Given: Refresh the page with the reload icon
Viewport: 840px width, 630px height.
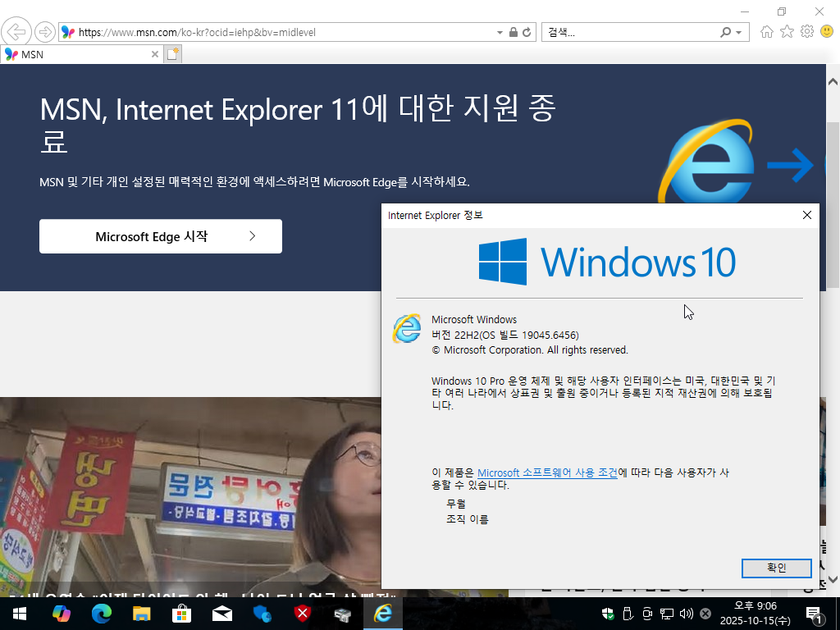Looking at the screenshot, I should coord(527,32).
